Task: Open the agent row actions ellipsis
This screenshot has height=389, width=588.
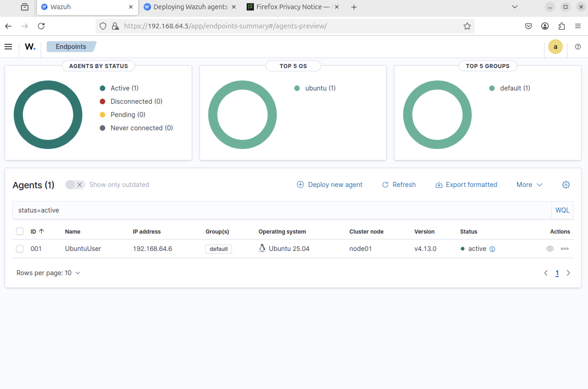Action: (564, 249)
